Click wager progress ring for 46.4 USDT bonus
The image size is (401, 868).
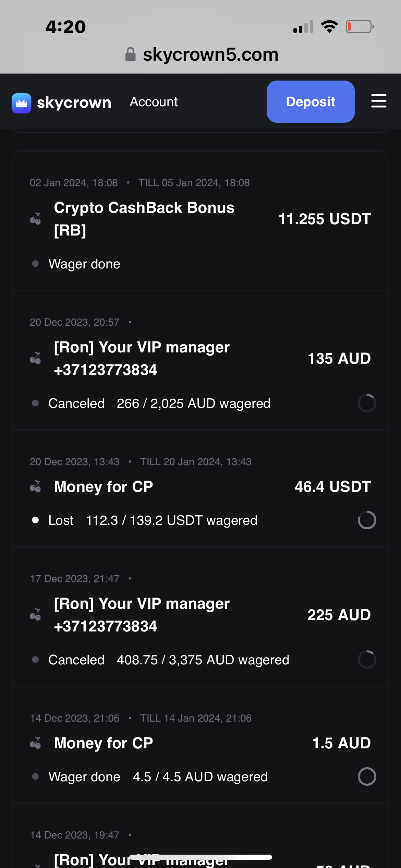point(367,520)
